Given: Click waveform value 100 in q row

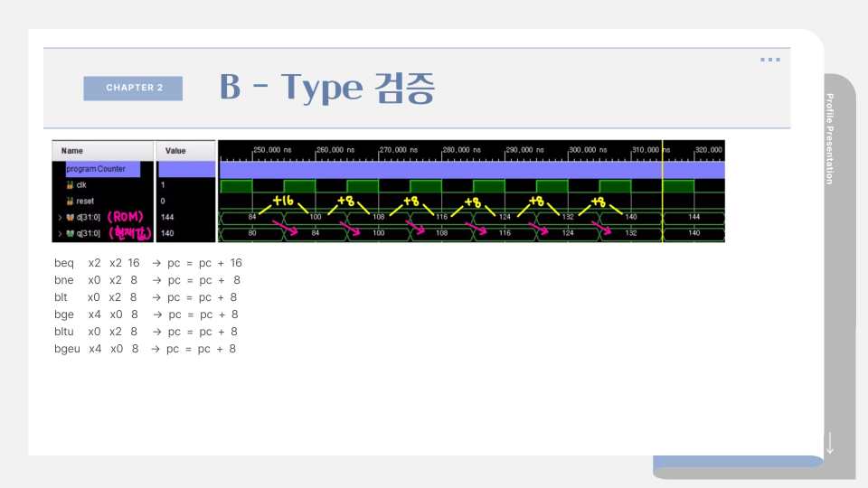Looking at the screenshot, I should (378, 233).
